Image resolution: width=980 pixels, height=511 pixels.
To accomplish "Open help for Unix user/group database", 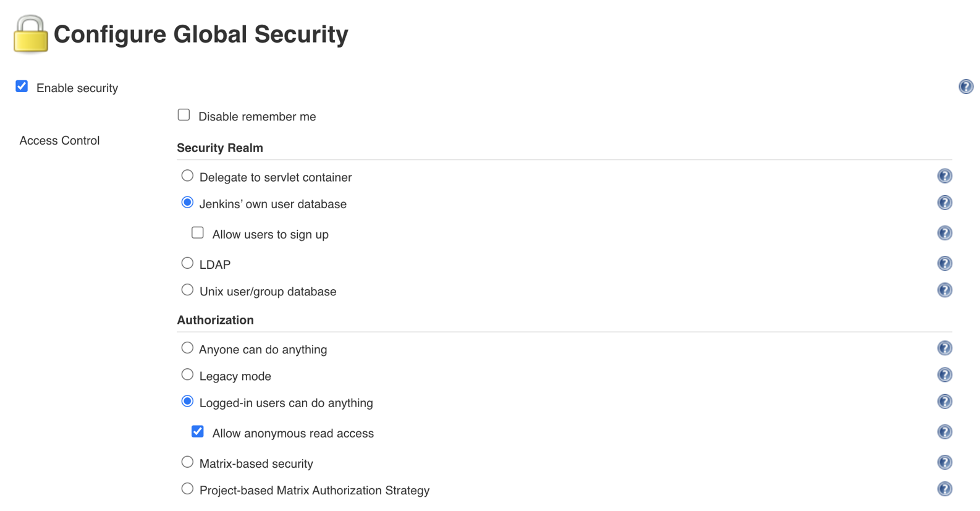I will point(944,290).
